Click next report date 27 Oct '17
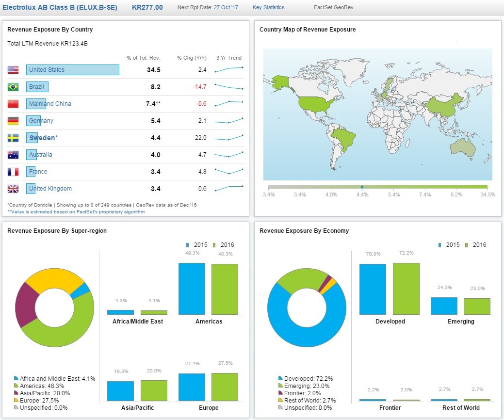This screenshot has height=420, width=504. pyautogui.click(x=226, y=7)
